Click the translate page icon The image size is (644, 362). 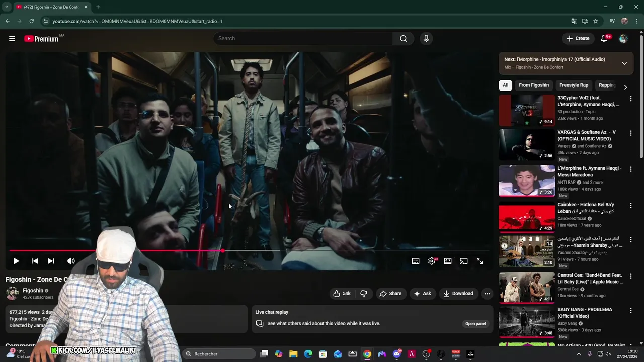[x=574, y=21]
